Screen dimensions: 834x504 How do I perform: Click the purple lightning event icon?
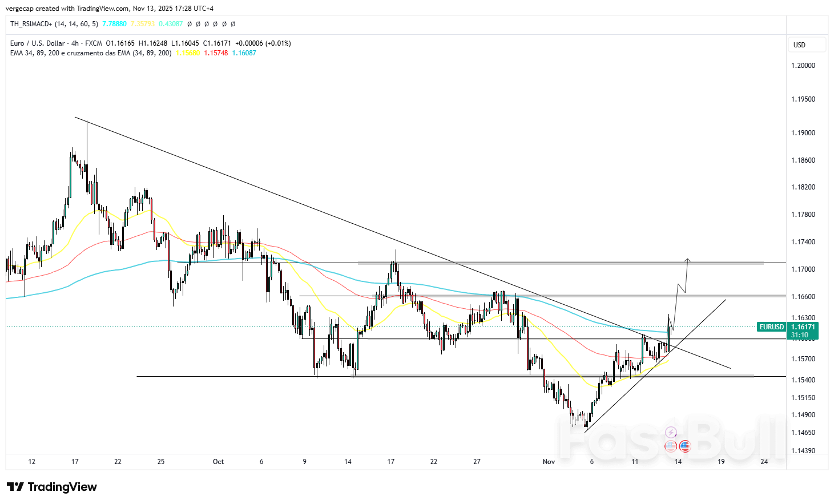coord(671,433)
